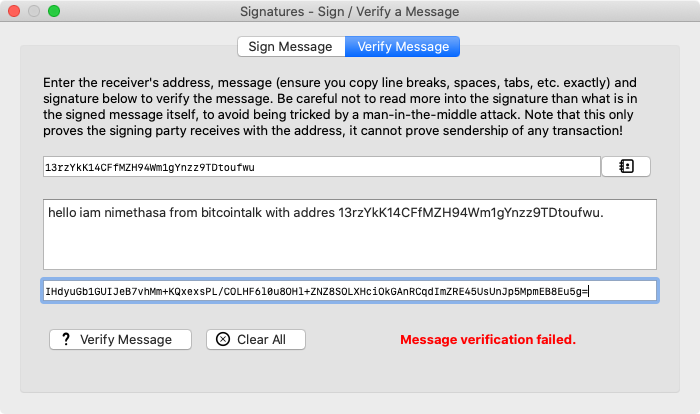Viewport: 700px width, 414px height.
Task: Open the address book icon button
Action: (626, 167)
